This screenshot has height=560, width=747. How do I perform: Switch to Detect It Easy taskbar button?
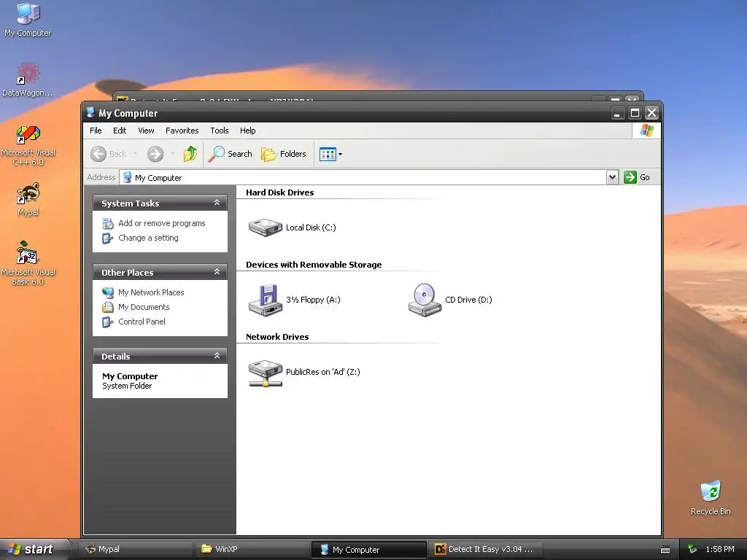click(485, 549)
